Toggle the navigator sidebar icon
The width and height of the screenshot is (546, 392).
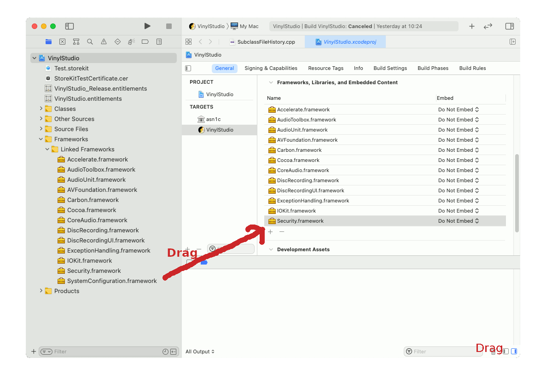[70, 26]
